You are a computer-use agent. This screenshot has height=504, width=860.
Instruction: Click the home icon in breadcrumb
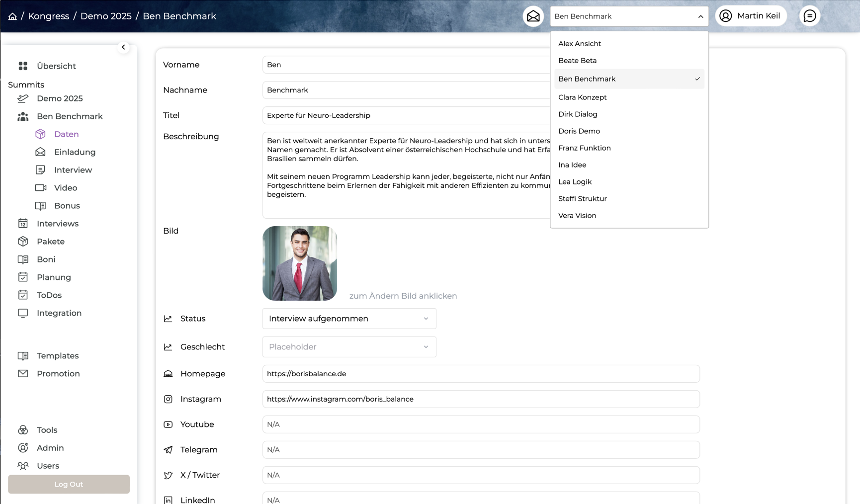[12, 16]
